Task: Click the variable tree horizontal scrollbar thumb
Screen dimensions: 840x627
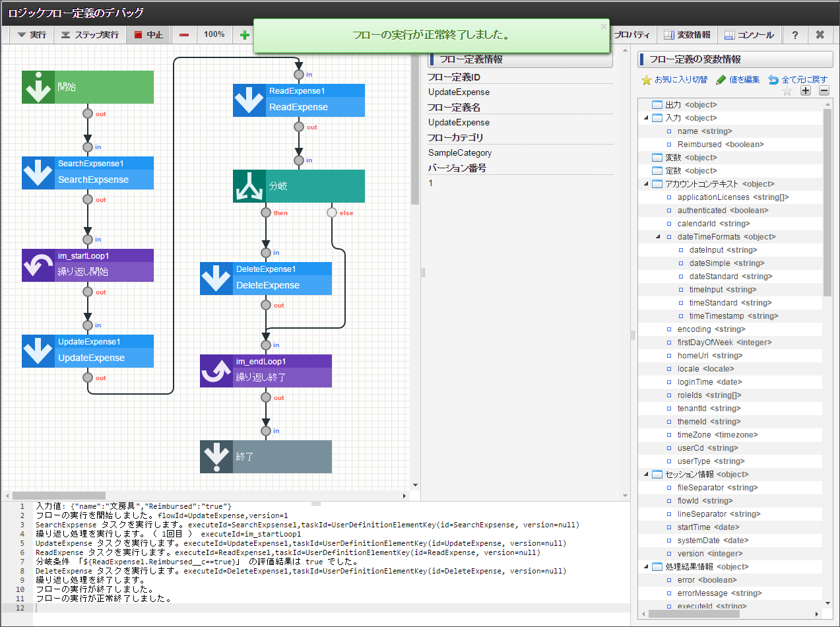Action: click(694, 614)
